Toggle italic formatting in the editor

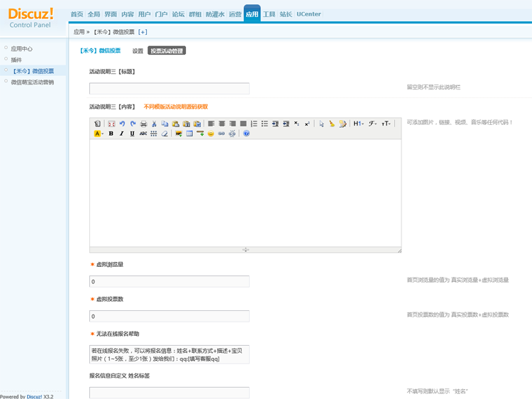121,133
